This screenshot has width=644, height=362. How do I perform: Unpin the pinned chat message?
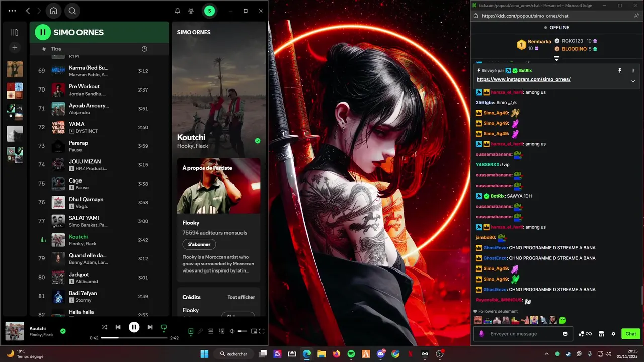pos(620,71)
